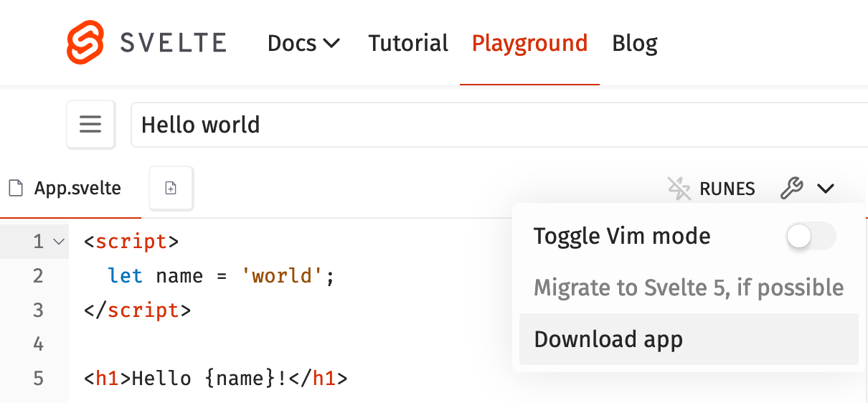Click the orange Svelte logo icon
Screen dimensions: 868x403
(85, 42)
